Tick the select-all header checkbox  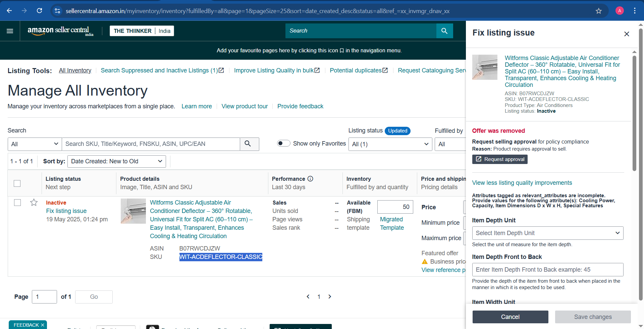pos(17,183)
